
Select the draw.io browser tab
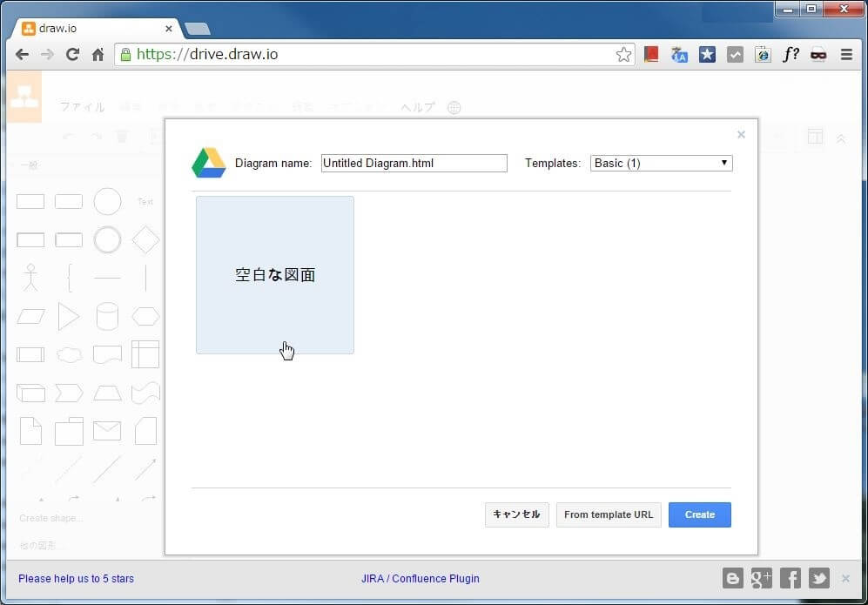(x=96, y=28)
